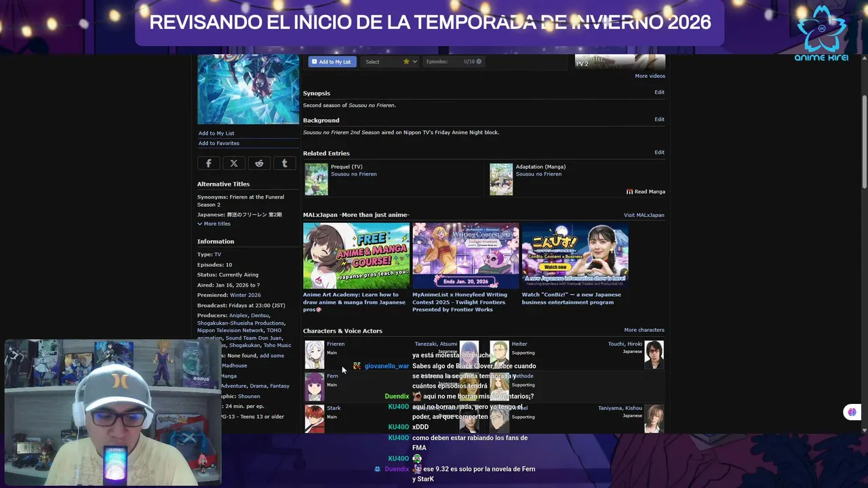Open the More videos link

pyautogui.click(x=650, y=76)
